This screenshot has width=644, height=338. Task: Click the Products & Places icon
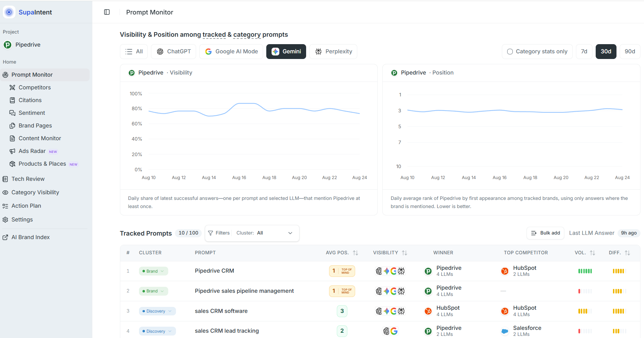12,164
